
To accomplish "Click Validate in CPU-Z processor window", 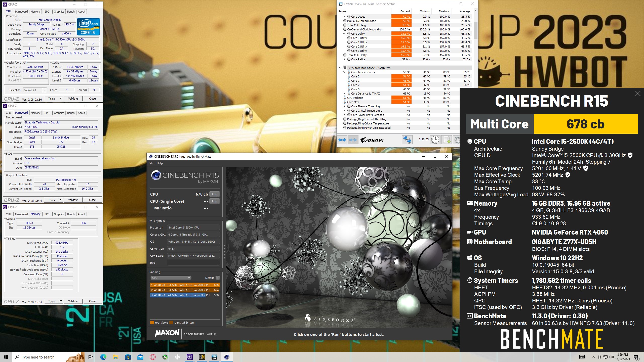I will coord(73,99).
